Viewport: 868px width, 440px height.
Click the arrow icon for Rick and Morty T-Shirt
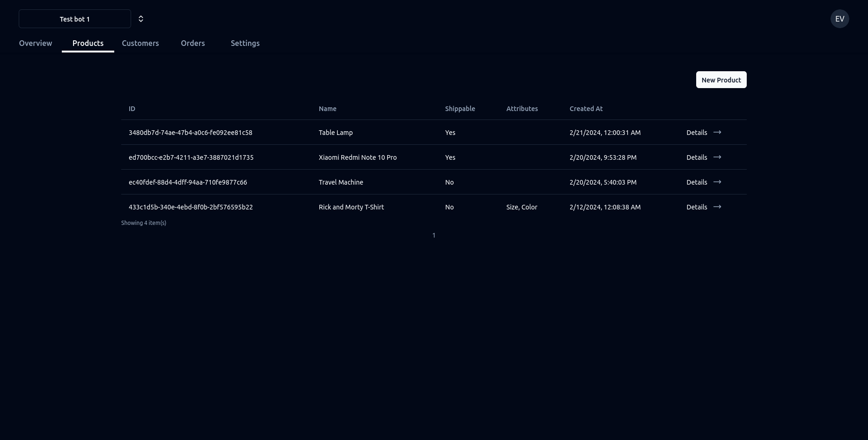click(717, 207)
